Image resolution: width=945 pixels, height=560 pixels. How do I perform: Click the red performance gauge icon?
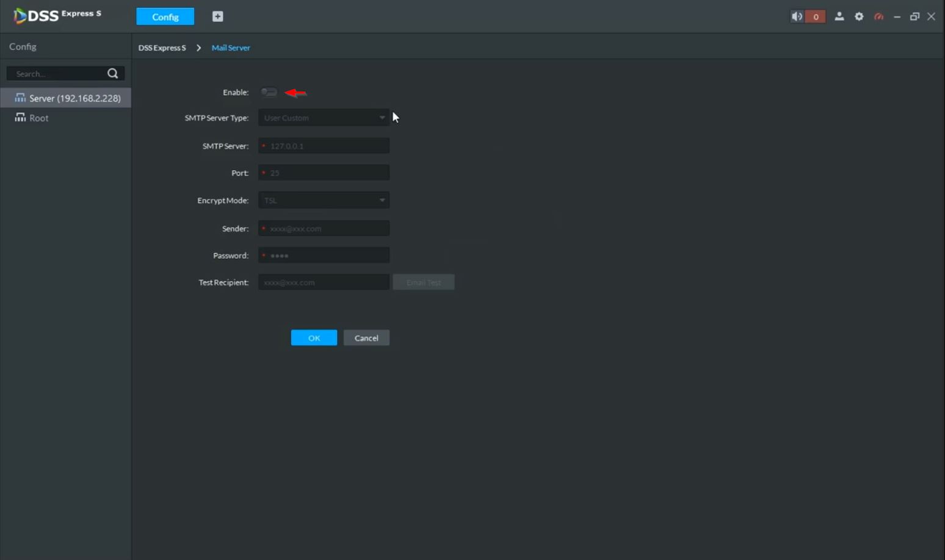tap(878, 16)
